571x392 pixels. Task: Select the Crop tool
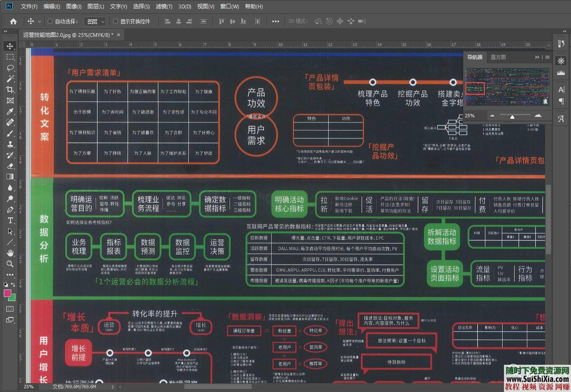coord(10,90)
